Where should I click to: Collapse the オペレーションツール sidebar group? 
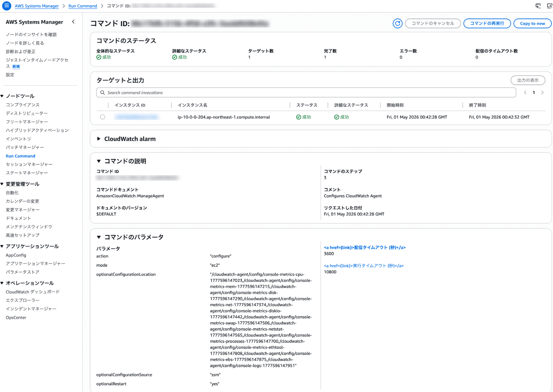(x=2, y=283)
